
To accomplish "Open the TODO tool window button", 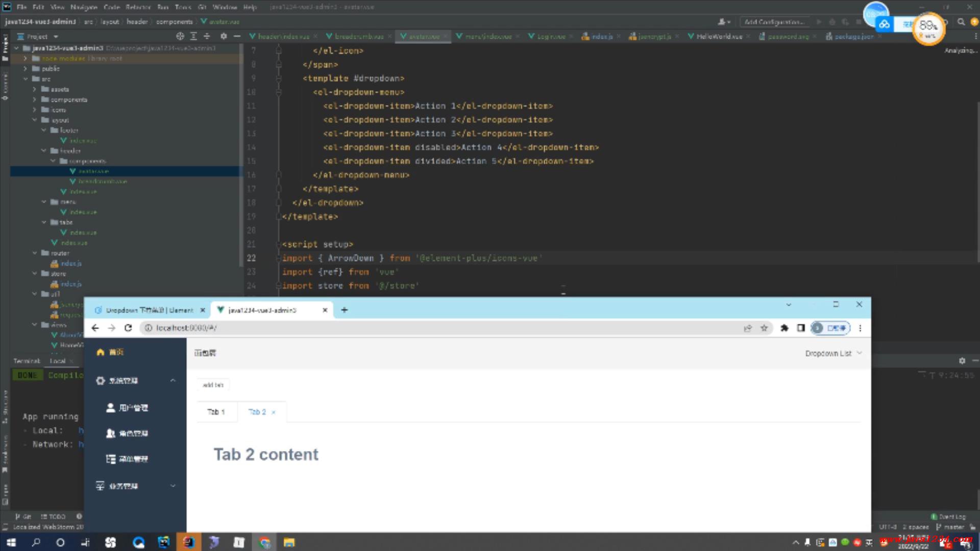I will (53, 516).
